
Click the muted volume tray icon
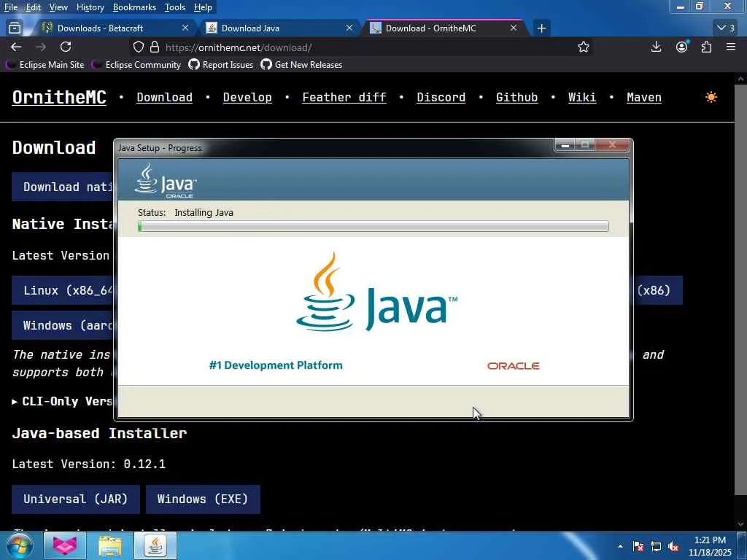click(673, 547)
